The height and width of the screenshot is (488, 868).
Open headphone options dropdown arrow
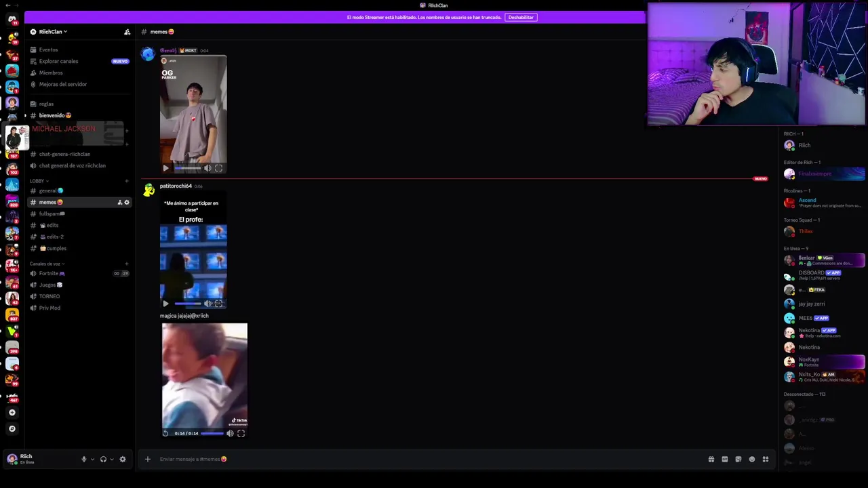coord(112,459)
